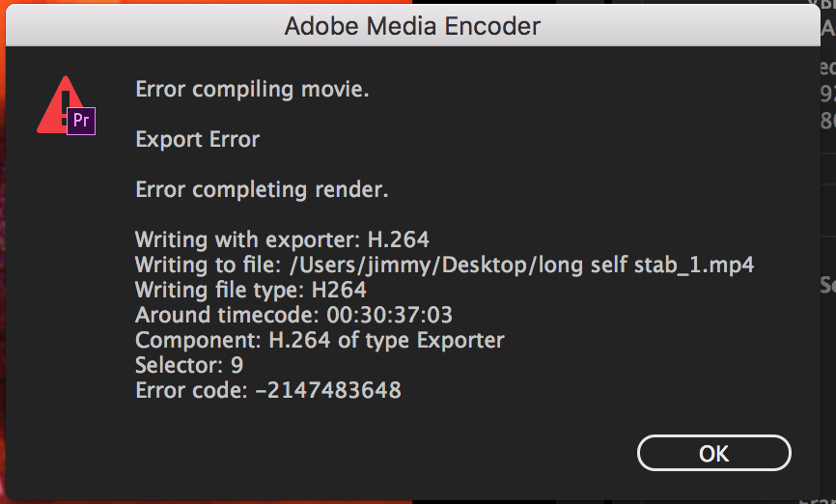This screenshot has width=836, height=504.
Task: Click the "Around timecode:" label
Action: pyautogui.click(x=217, y=315)
